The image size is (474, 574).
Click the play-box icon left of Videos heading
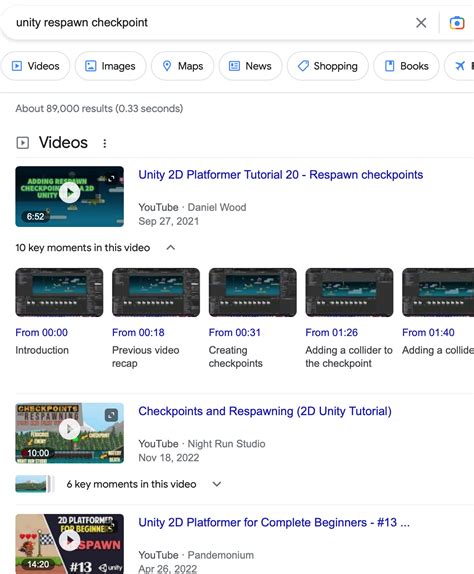coord(23,143)
